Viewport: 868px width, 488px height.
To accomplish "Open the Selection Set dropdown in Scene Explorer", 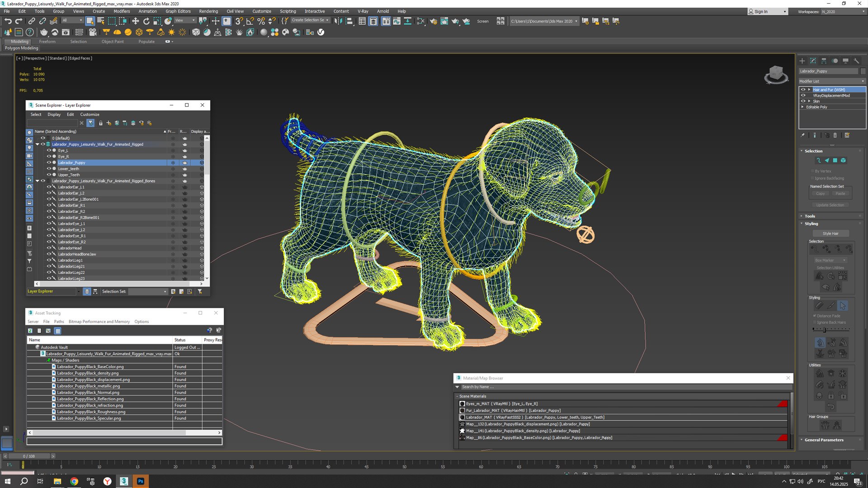I will coord(148,291).
